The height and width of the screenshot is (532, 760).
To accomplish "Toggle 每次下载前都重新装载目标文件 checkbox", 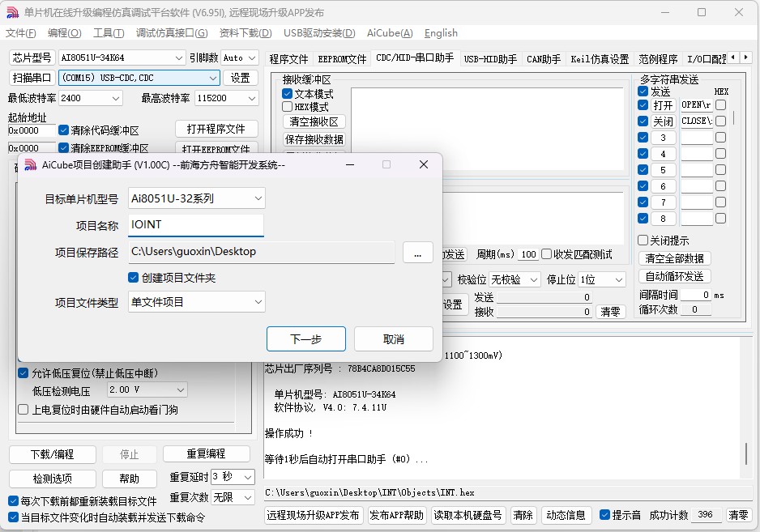I will click(14, 500).
